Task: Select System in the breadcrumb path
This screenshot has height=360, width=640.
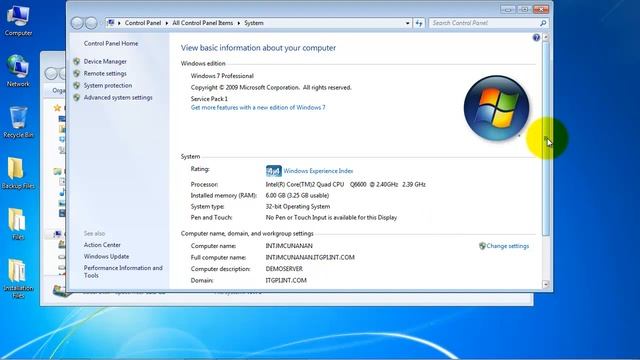Action: click(x=254, y=23)
